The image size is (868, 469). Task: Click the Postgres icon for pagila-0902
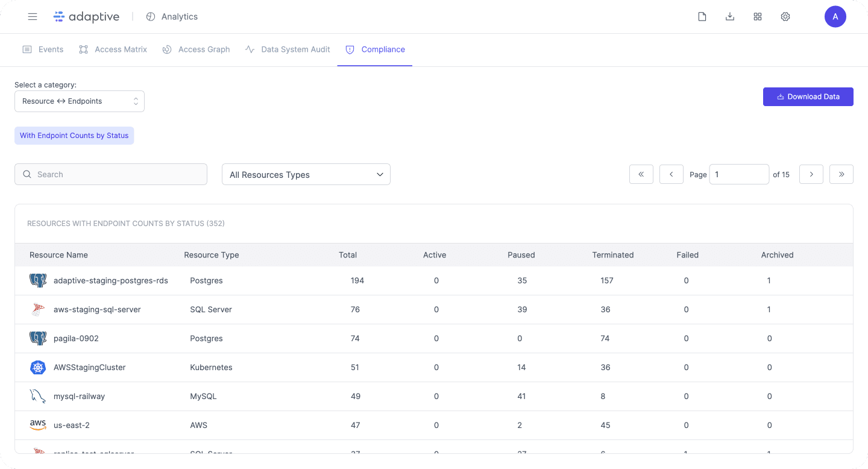tap(38, 338)
